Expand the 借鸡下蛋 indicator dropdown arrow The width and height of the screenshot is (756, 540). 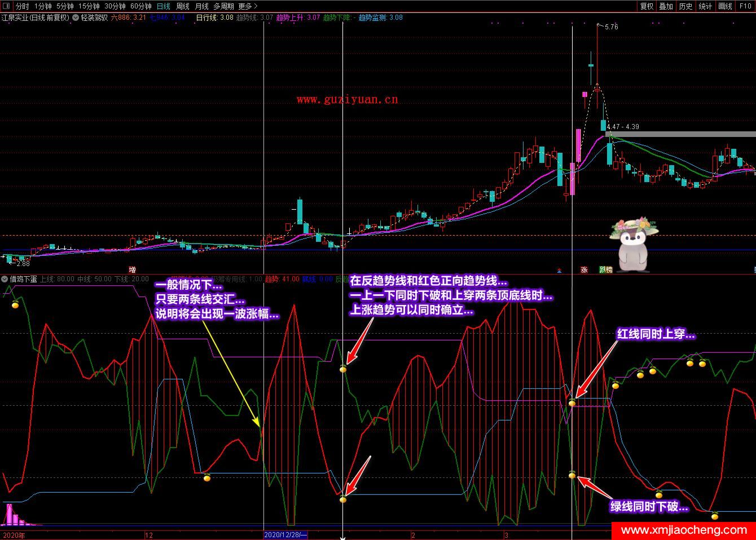(x=5, y=279)
